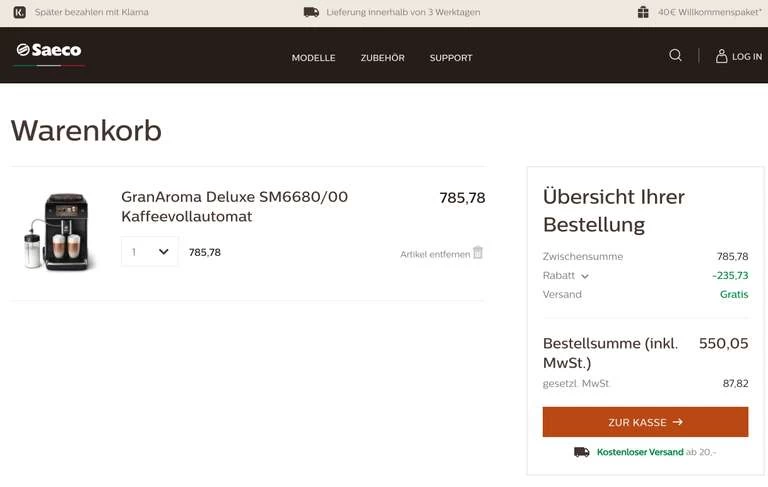
Task: Click the delivery truck icon in top banner
Action: click(311, 12)
